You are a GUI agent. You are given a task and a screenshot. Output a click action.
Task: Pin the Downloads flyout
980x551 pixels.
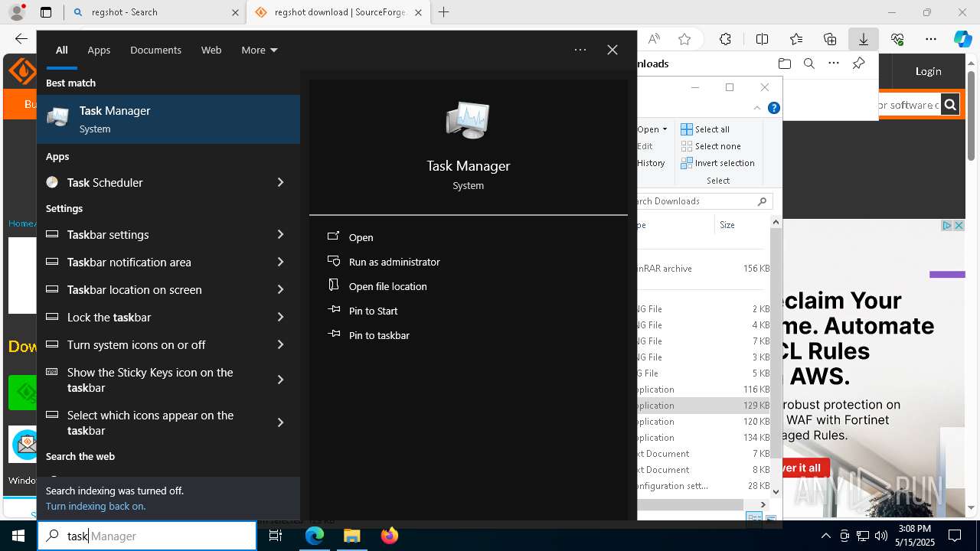858,64
